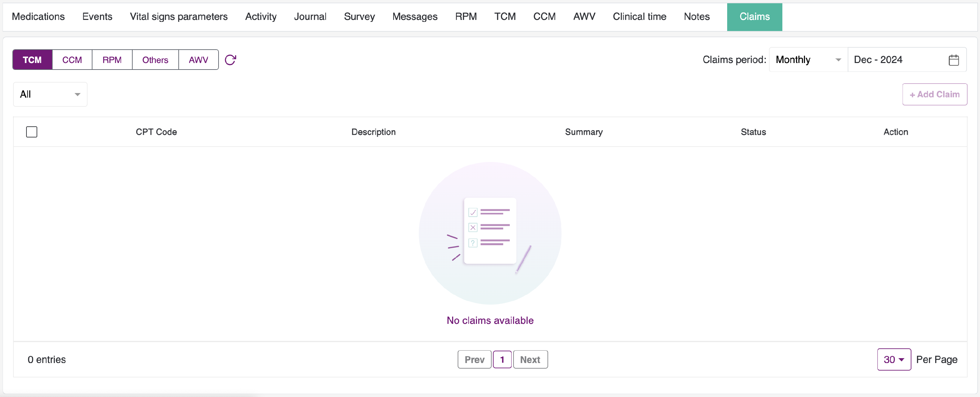Click the Prev page button

tap(474, 359)
